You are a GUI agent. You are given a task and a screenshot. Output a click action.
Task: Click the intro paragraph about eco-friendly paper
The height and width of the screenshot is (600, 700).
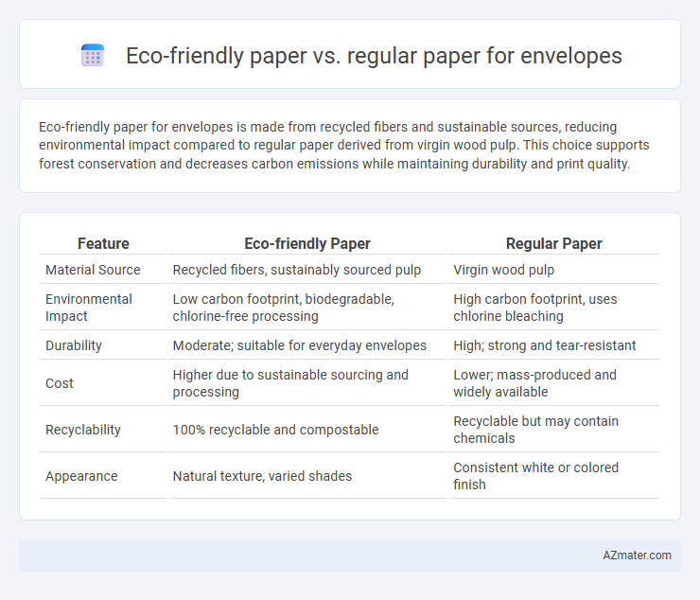click(x=343, y=145)
